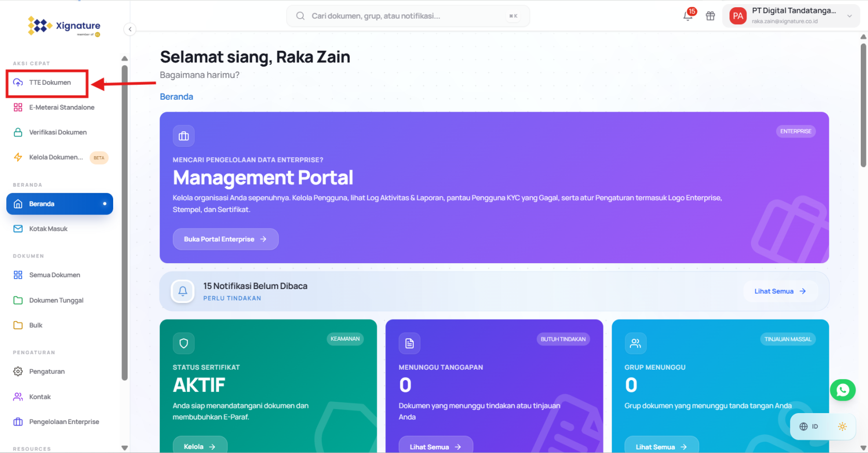Screen dimensions: 868x453
Task: Click Buka Portal Enterprise button
Action: [226, 239]
